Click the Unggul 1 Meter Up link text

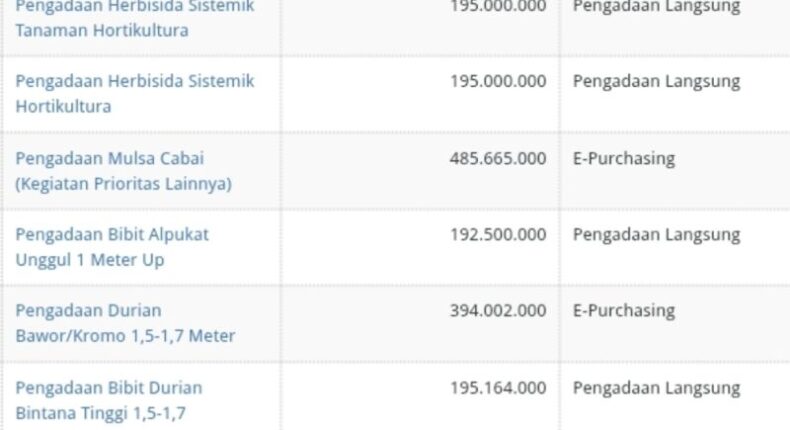click(90, 260)
